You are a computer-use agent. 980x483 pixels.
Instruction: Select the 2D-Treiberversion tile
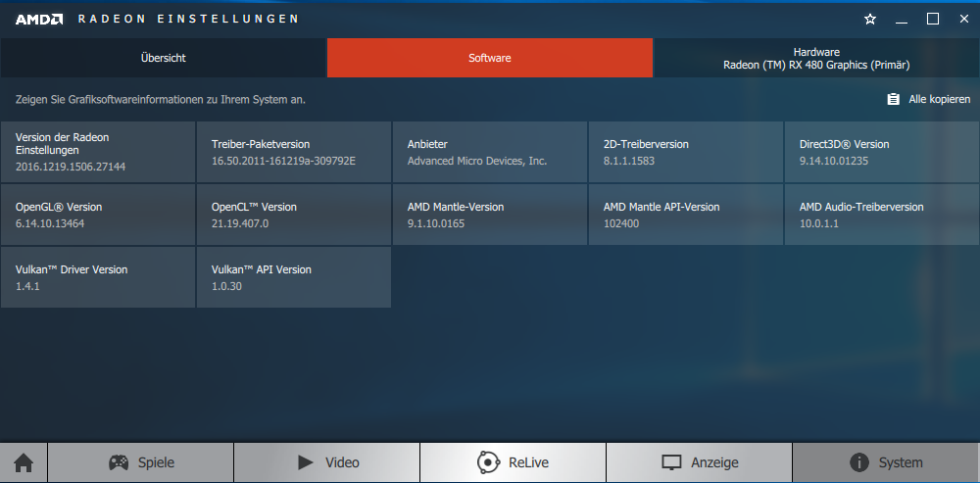[686, 152]
